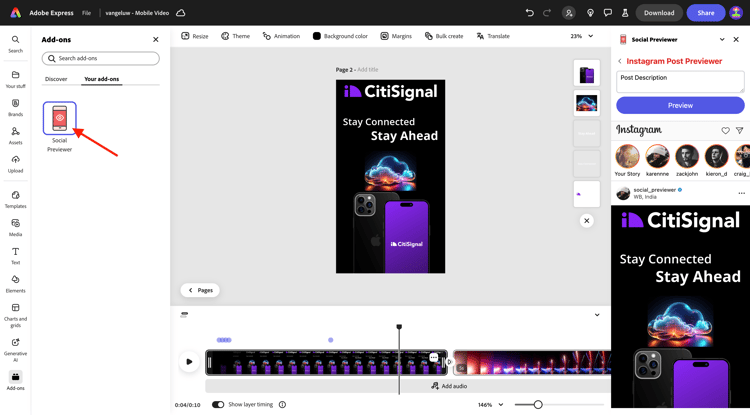
Task: Expand the Social Previewer header chevron
Action: (722, 40)
